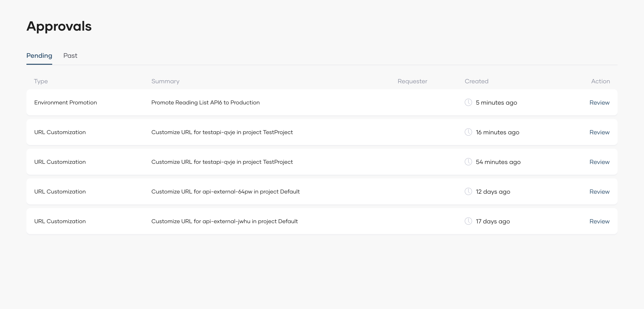The height and width of the screenshot is (309, 644).
Task: Click clock icon beside 16 minutes ago
Action: pyautogui.click(x=468, y=132)
